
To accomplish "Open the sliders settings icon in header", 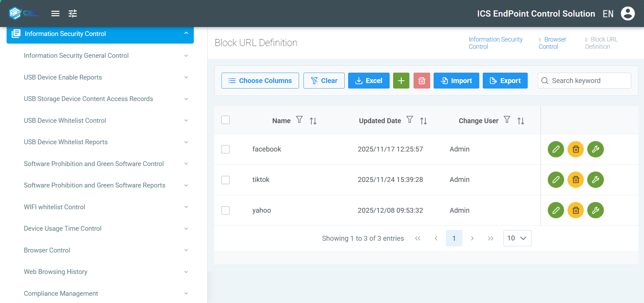I will coord(73,13).
